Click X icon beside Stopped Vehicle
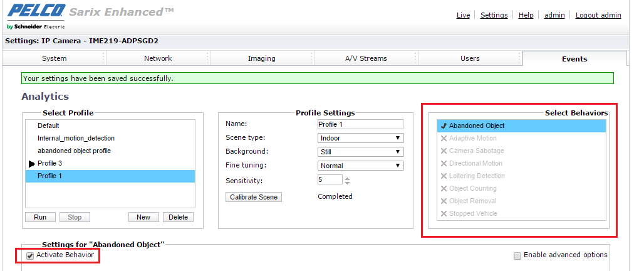Image resolution: width=644 pixels, height=271 pixels. [444, 214]
